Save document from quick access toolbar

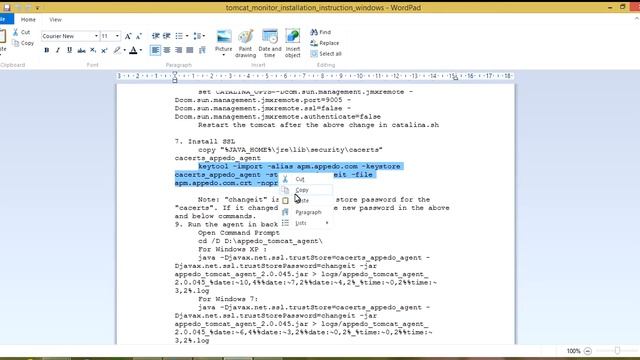[x=7, y=7]
